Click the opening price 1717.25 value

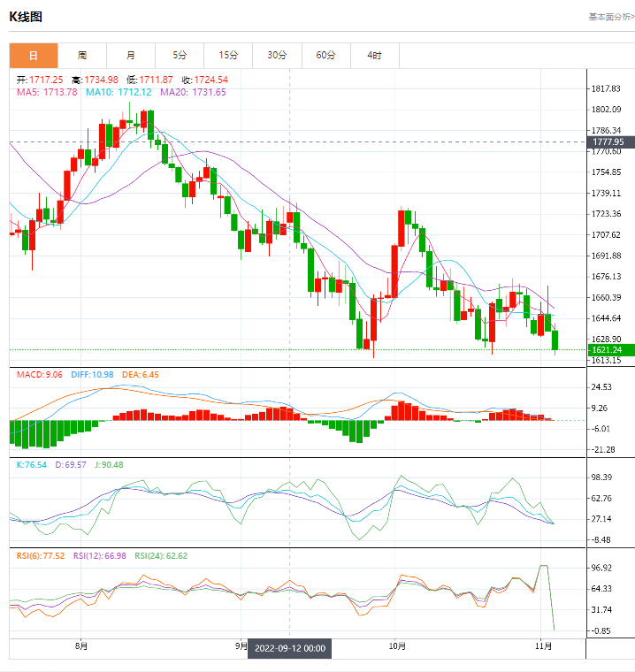pyautogui.click(x=46, y=80)
